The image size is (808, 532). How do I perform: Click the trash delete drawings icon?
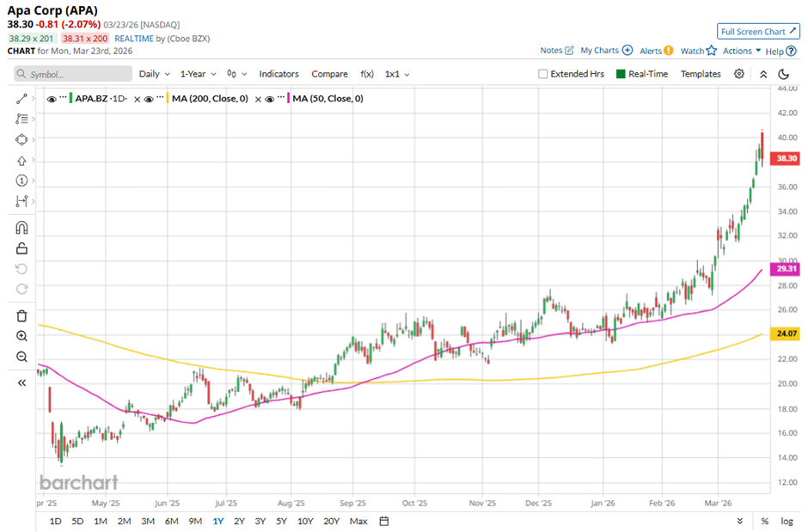tap(21, 315)
